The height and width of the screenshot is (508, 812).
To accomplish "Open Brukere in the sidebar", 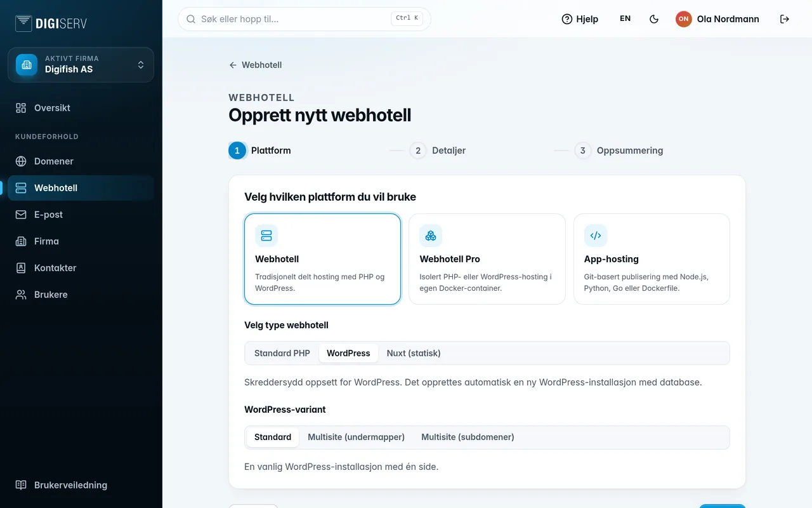I will tap(81, 295).
